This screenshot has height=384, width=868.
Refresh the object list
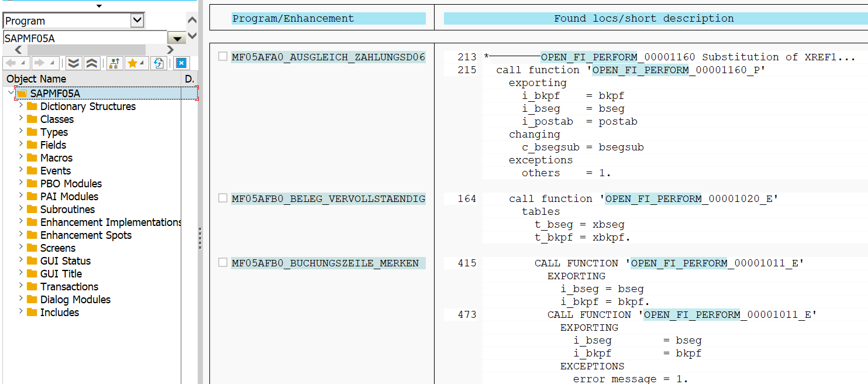point(158,63)
